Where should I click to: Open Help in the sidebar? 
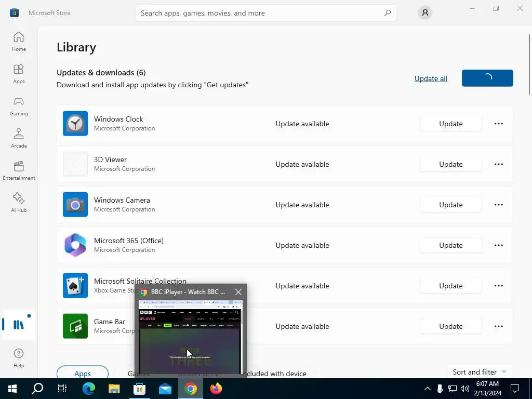point(19,358)
